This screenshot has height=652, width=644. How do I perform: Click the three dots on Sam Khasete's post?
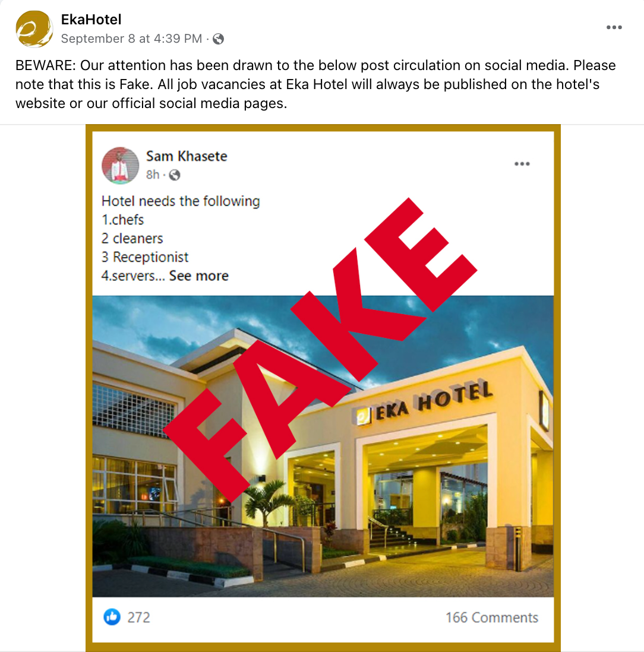pyautogui.click(x=522, y=164)
